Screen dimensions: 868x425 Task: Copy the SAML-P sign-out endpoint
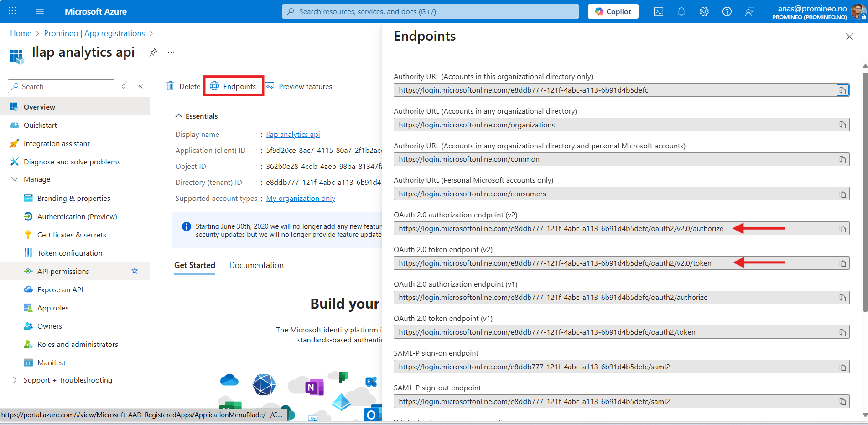tap(842, 402)
